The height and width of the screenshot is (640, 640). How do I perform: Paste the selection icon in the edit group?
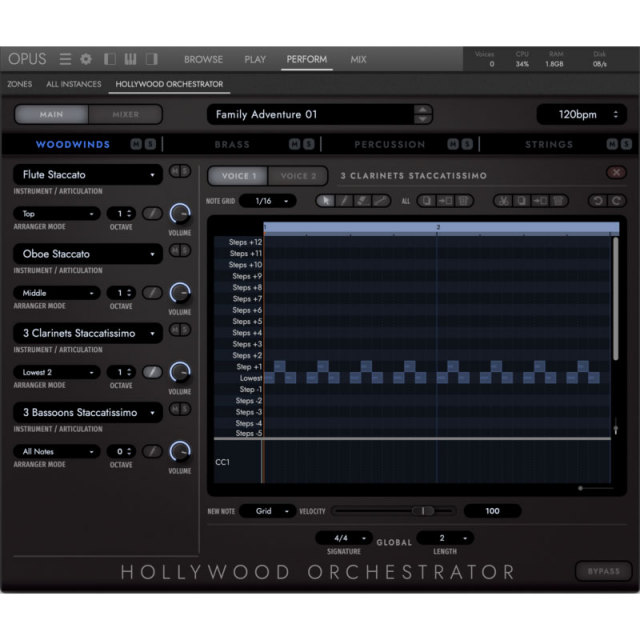tap(540, 201)
